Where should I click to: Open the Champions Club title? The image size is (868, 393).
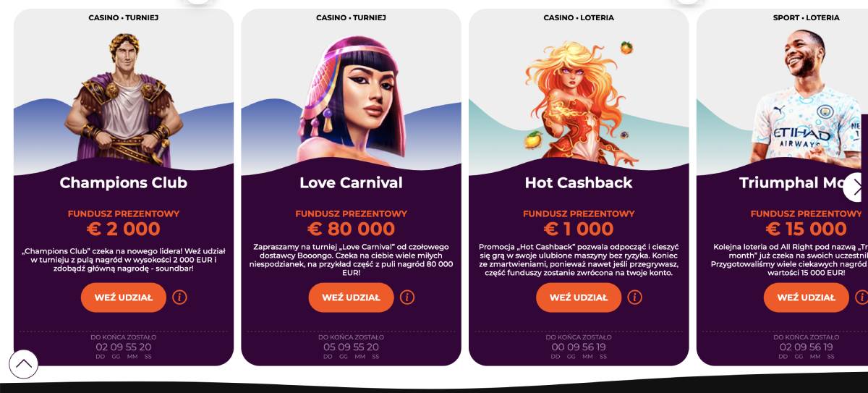[x=124, y=183]
